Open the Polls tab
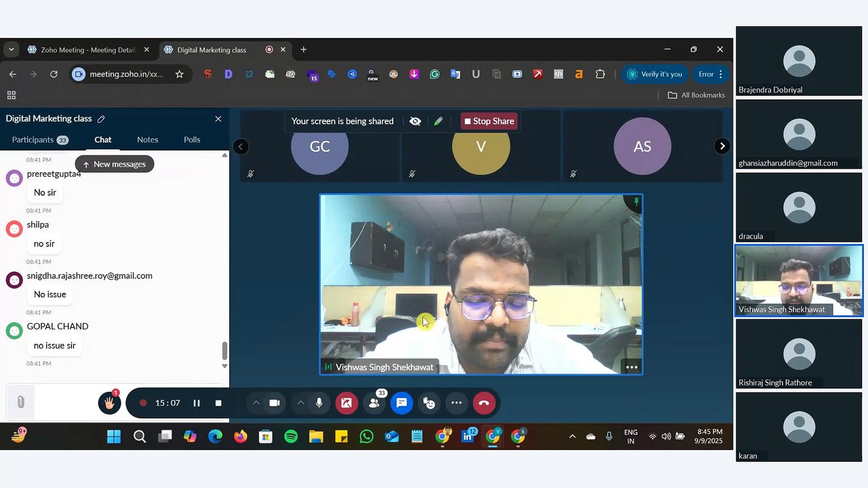This screenshot has width=868, height=488. click(x=192, y=140)
